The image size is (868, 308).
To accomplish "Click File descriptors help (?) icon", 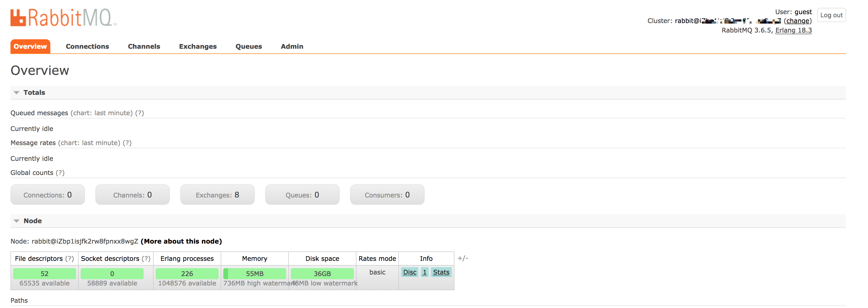I will pos(69,259).
